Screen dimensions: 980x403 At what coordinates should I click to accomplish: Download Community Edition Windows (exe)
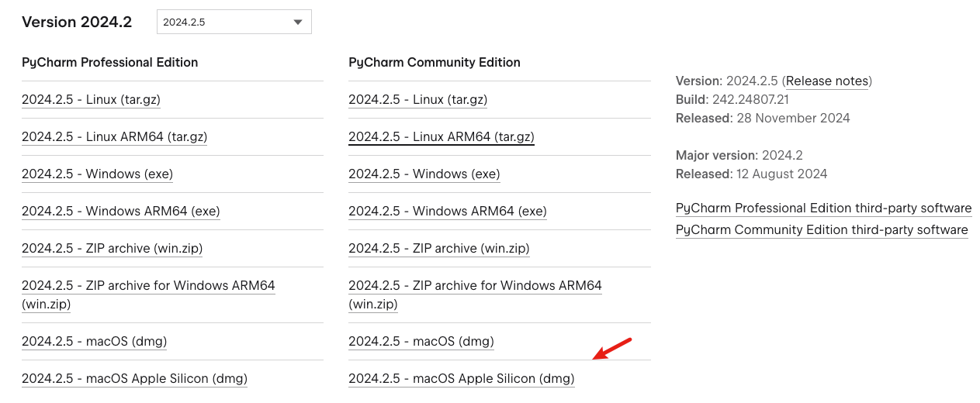tap(424, 174)
